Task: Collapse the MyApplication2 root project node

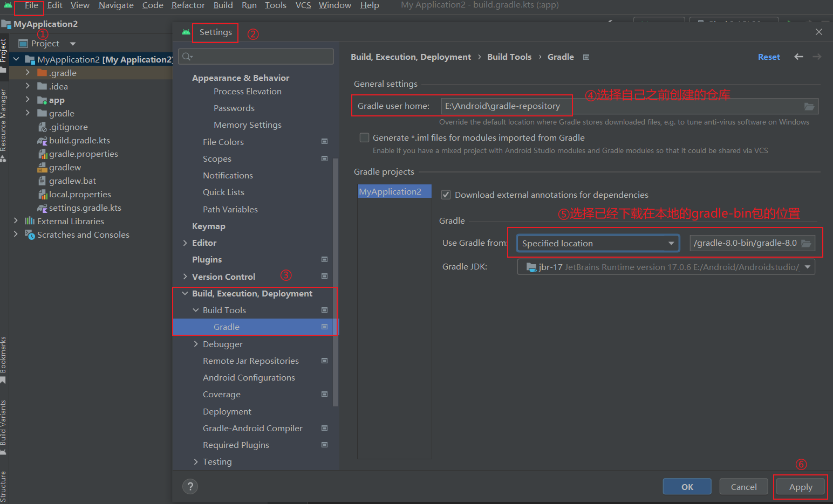Action: [x=16, y=59]
